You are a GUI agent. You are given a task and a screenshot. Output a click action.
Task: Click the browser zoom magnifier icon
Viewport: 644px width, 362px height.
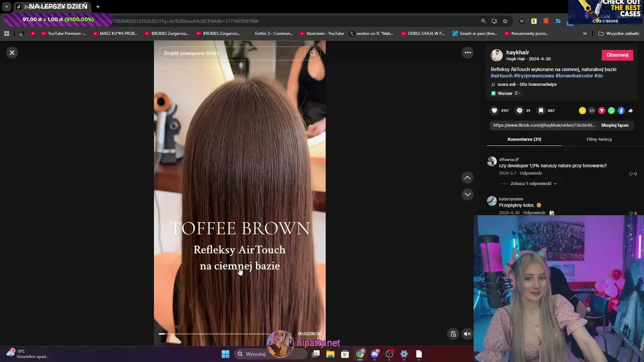point(484,21)
